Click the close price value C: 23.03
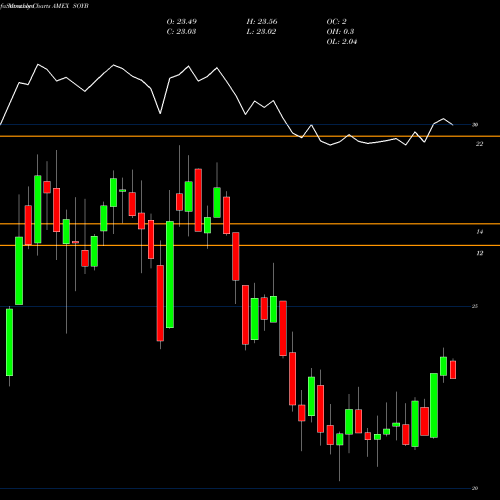The width and height of the screenshot is (500, 500). [x=181, y=32]
